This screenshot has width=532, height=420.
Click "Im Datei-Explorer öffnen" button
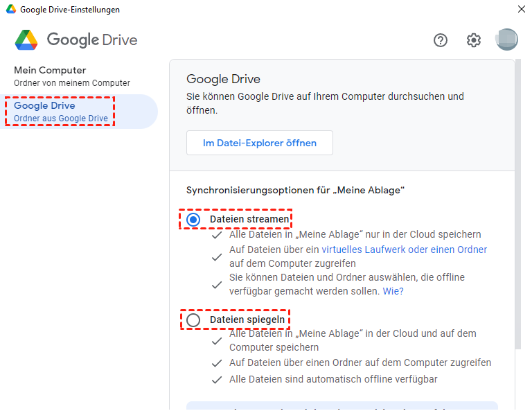point(260,143)
